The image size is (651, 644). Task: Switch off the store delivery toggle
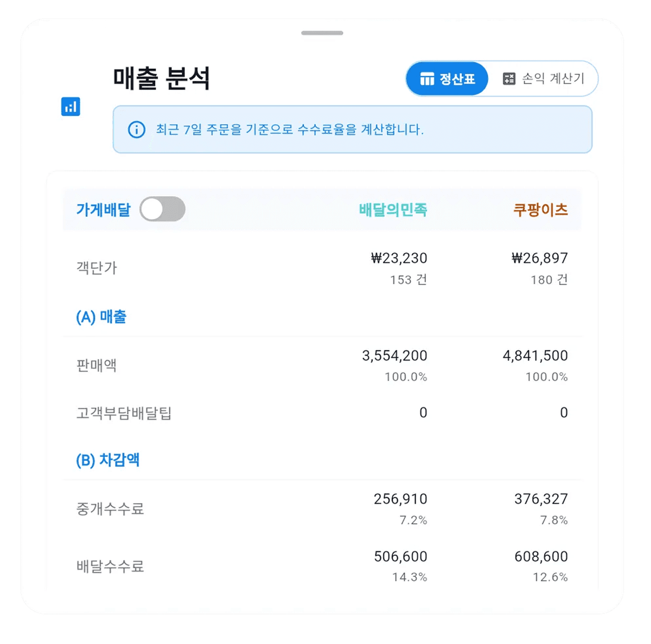[163, 208]
